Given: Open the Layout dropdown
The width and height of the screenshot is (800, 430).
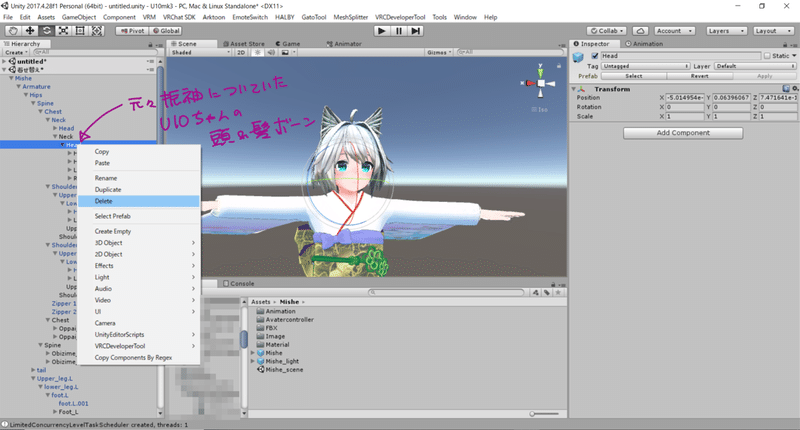Looking at the screenshot, I should click(x=773, y=31).
